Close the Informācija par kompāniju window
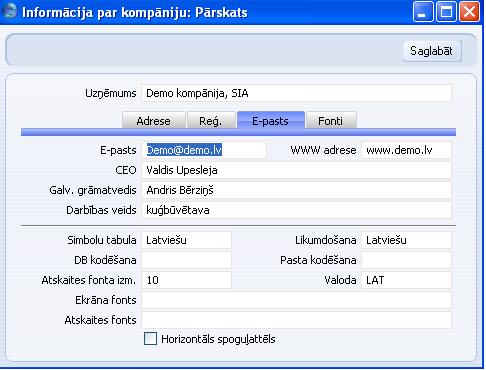Screen dimensions: 486x370 pyautogui.click(x=469, y=12)
